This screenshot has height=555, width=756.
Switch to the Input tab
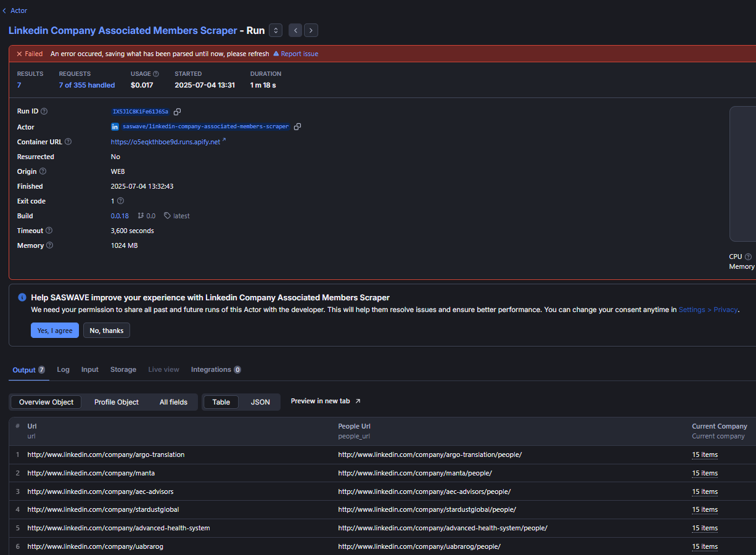(90, 369)
